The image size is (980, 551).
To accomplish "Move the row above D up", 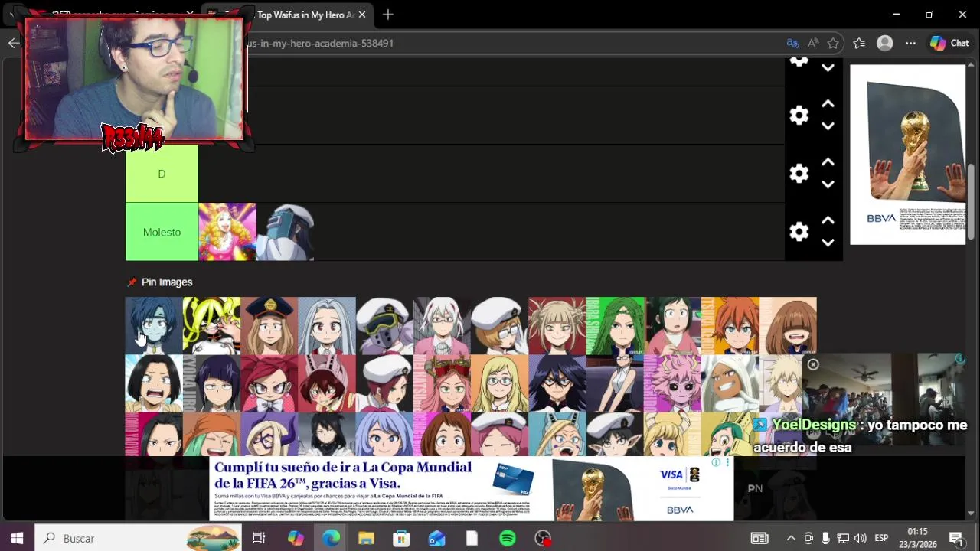I will pyautogui.click(x=828, y=105).
